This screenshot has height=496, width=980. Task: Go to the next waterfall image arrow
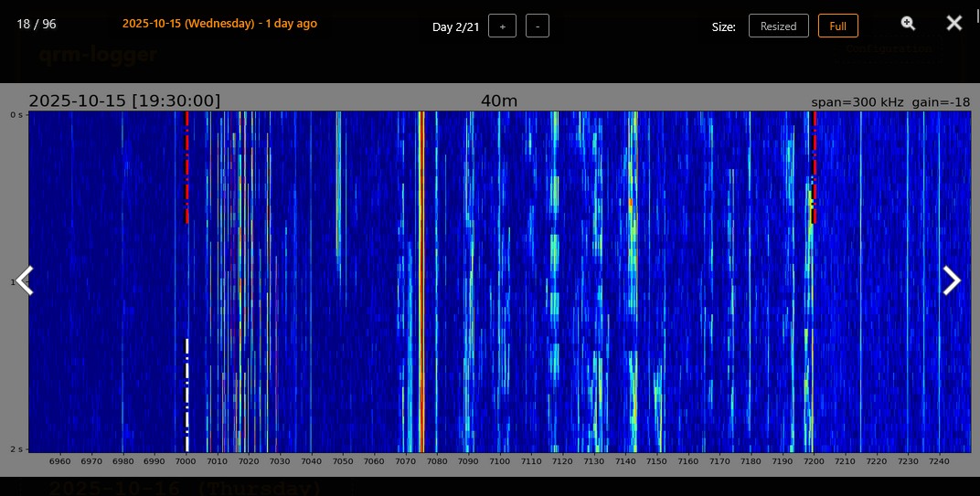[952, 281]
